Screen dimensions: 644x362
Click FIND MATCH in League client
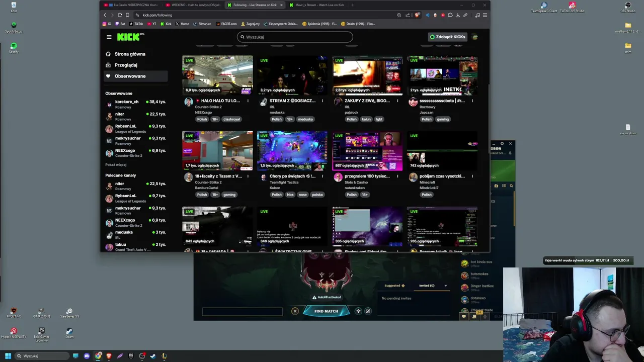click(x=326, y=311)
